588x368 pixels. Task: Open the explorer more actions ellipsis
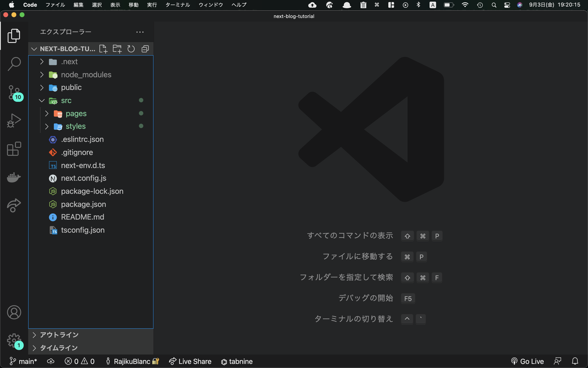click(x=140, y=32)
